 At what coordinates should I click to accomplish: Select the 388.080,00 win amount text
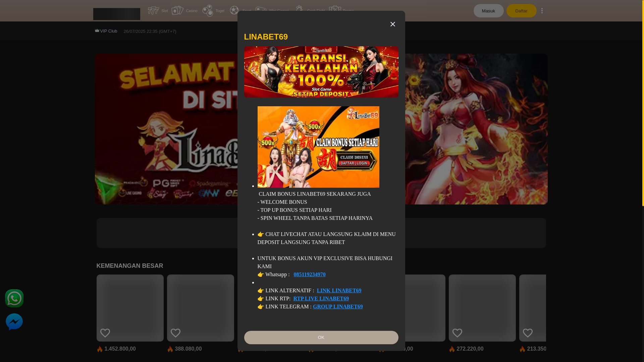tap(188, 349)
